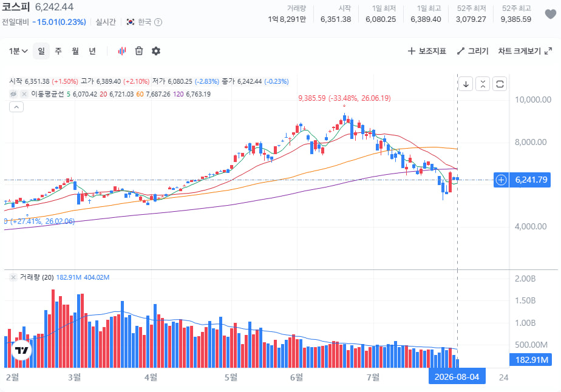Select the 주 (weekly) tab
Image resolution: width=561 pixels, height=392 pixels.
point(58,51)
